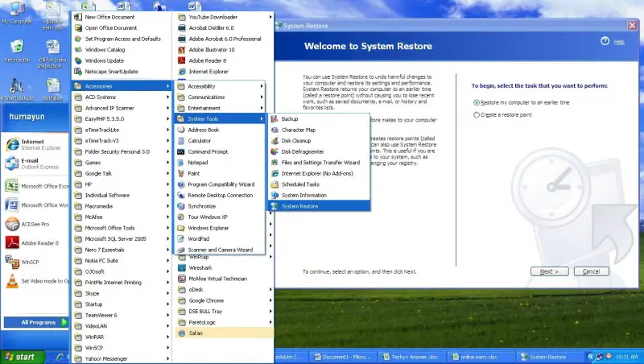The height and width of the screenshot is (364, 644).
Task: Open Nero 7 Essentials group
Action: click(x=122, y=250)
